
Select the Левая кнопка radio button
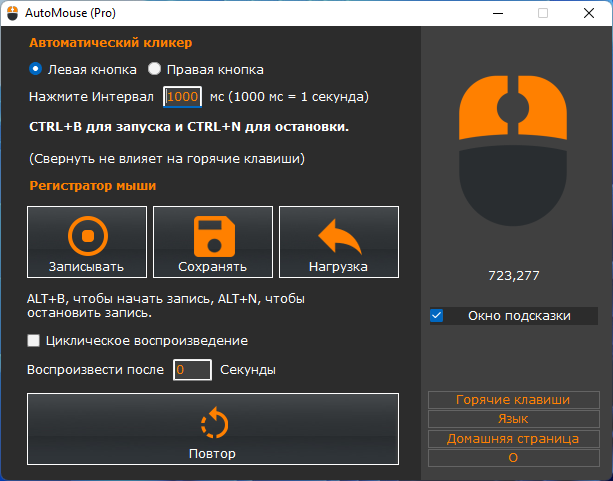click(x=36, y=70)
